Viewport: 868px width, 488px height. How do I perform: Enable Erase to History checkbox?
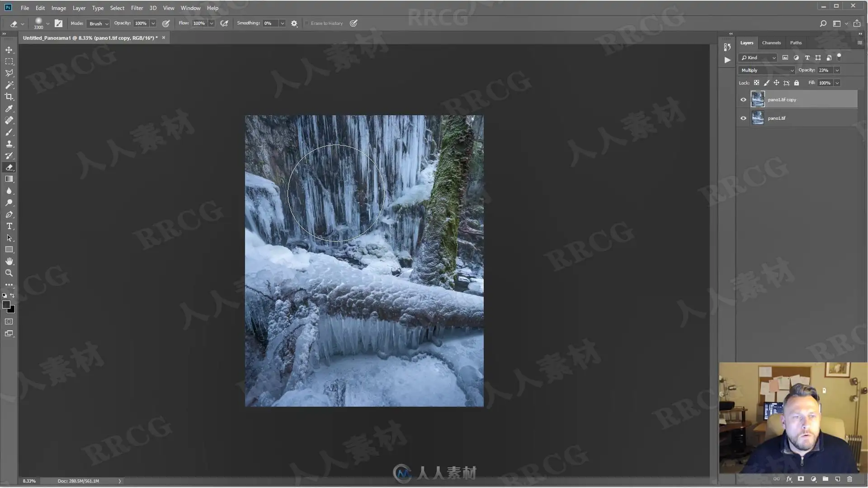pyautogui.click(x=307, y=23)
